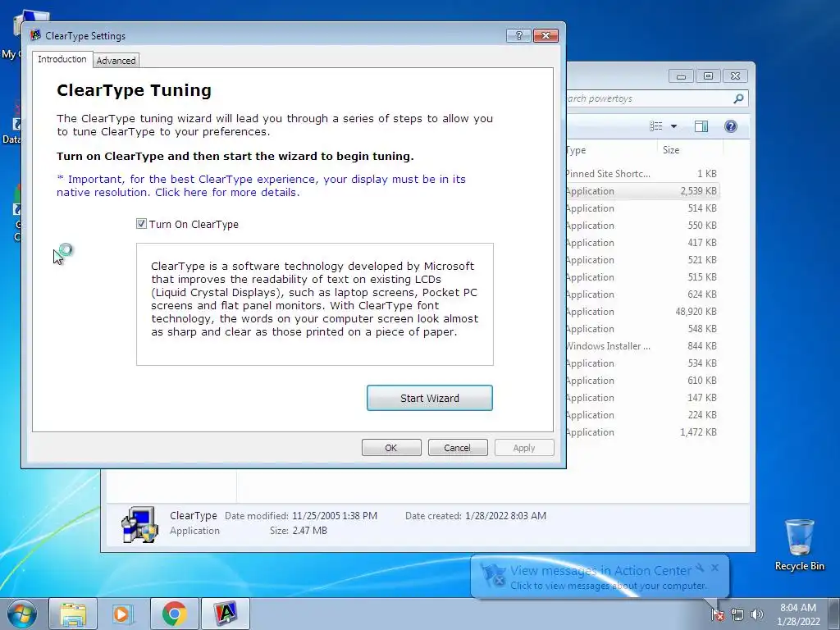Close the ClearType Settings dialog
Screen dimensions: 840x630
pos(546,35)
